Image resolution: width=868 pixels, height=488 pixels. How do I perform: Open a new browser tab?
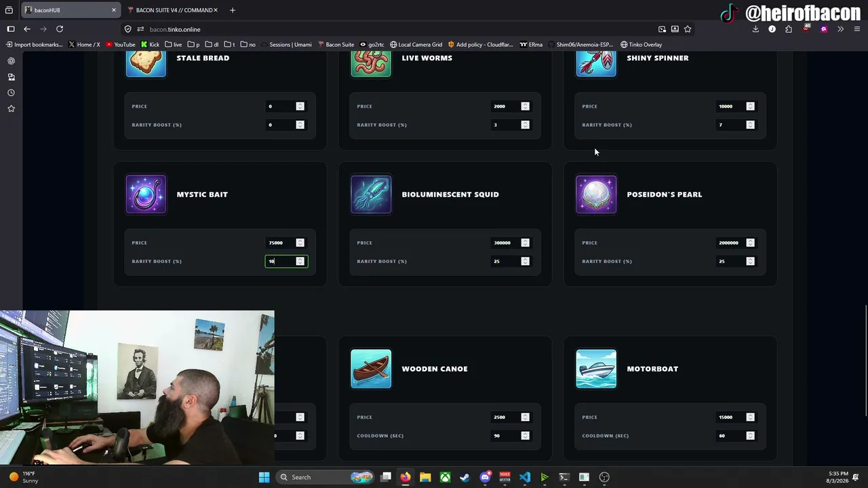pos(233,10)
